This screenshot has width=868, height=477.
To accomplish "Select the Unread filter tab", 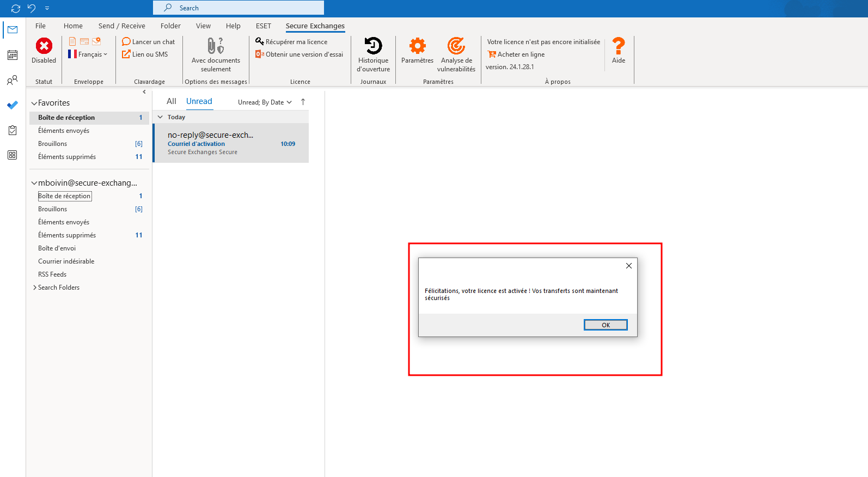I will pos(199,101).
